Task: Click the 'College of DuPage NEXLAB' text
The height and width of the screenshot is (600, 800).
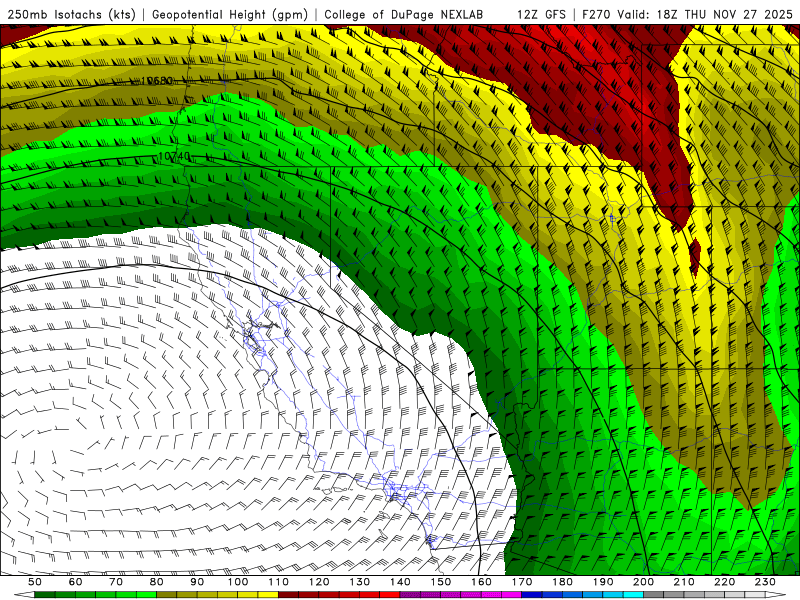Action: click(404, 14)
